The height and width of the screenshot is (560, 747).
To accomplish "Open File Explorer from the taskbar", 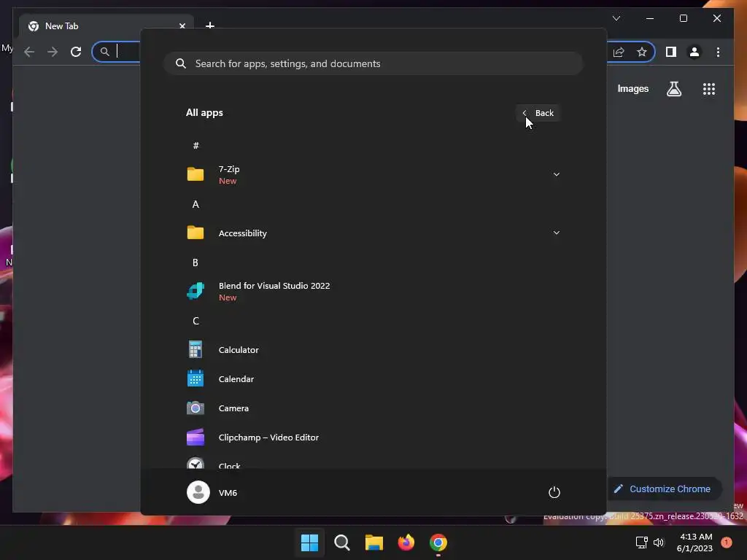I will pos(374,542).
